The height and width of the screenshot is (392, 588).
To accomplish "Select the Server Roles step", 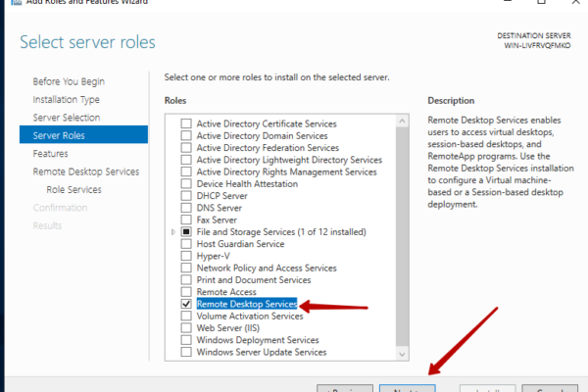I will (x=83, y=134).
